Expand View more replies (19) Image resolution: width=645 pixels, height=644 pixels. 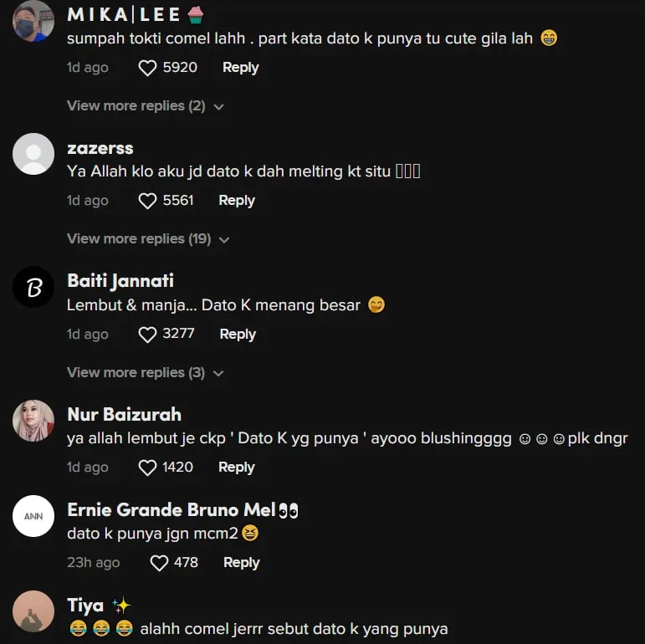coord(148,239)
